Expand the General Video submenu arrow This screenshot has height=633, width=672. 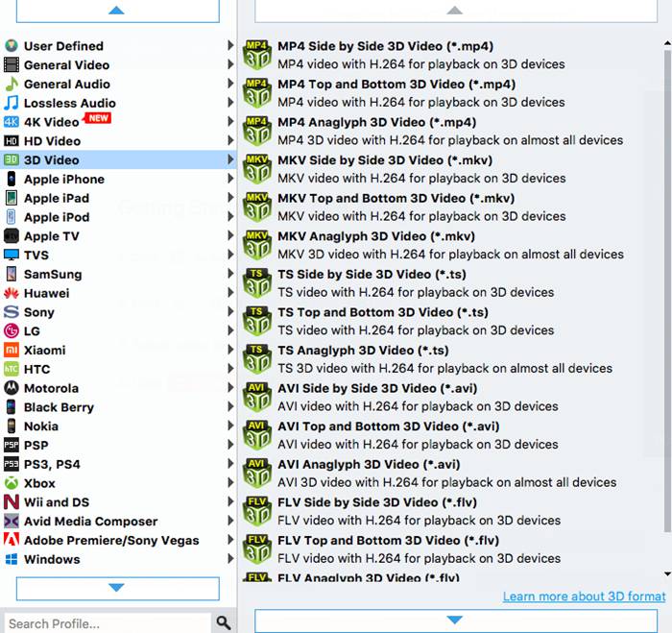click(x=230, y=64)
